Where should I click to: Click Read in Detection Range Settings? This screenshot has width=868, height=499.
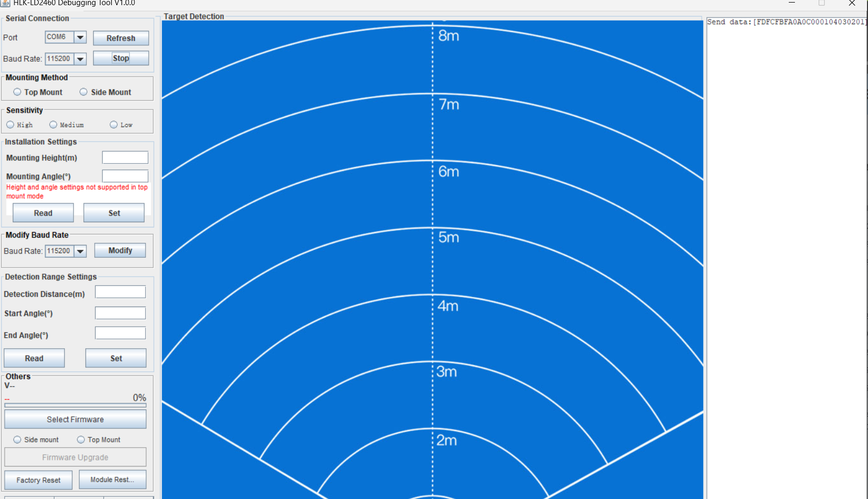pos(34,358)
